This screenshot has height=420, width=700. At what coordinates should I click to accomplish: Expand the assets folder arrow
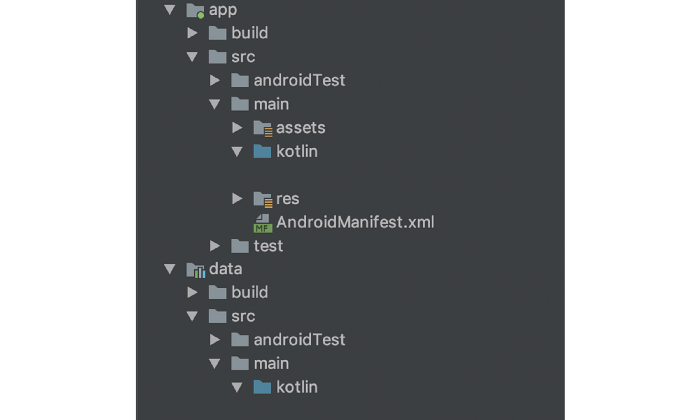click(237, 128)
